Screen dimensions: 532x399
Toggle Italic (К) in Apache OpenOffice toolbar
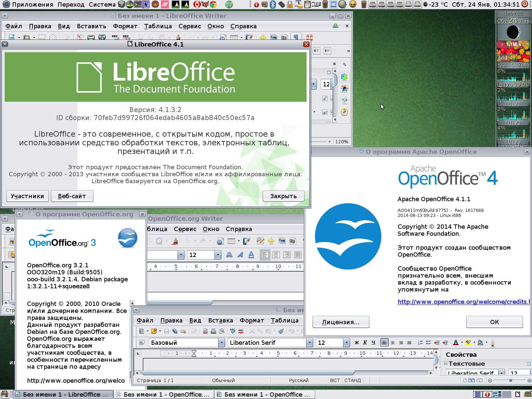[365, 342]
